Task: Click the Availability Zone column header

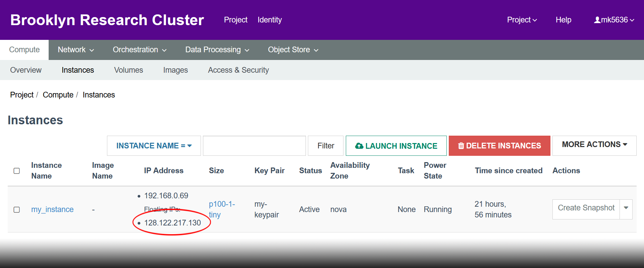Action: coord(350,171)
